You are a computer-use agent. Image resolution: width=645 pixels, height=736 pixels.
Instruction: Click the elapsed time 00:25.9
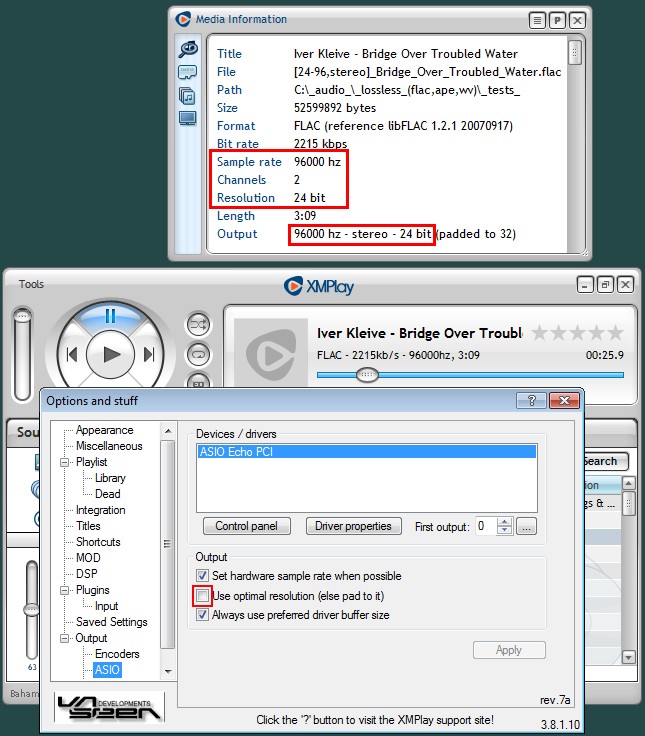point(605,355)
